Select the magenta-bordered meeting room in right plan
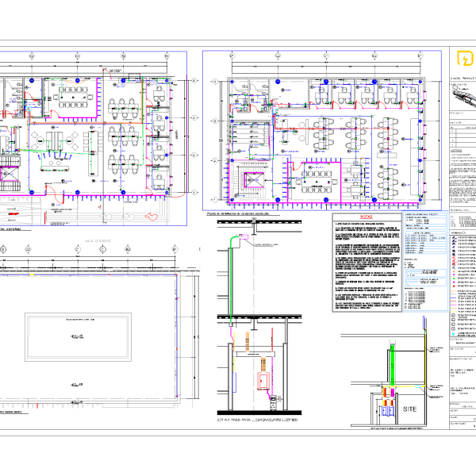The width and height of the screenshot is (476, 476). coord(316,178)
